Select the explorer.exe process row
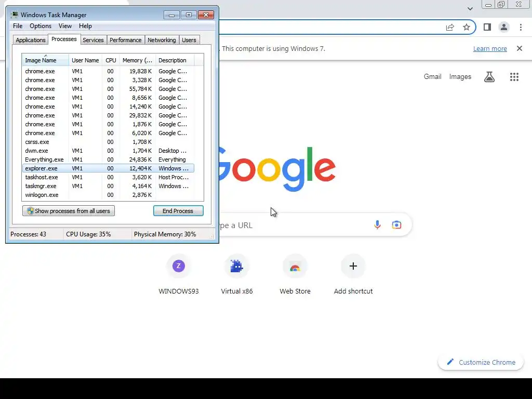Screen dimensions: 532x399 [x=108, y=168]
